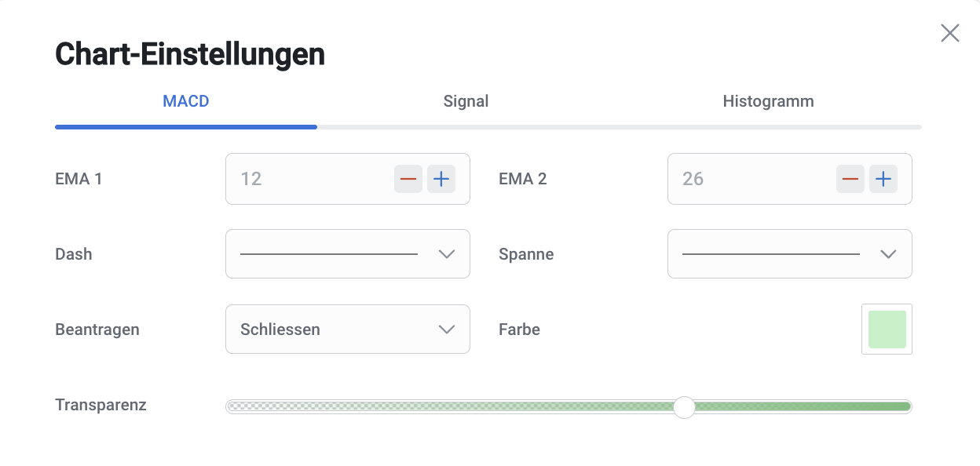Expand Spanne options via its chevron arrow
The image size is (980, 466).
[888, 254]
